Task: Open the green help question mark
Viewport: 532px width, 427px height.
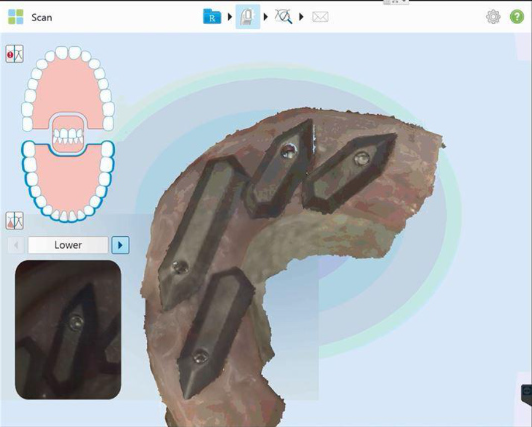Action: coord(517,17)
